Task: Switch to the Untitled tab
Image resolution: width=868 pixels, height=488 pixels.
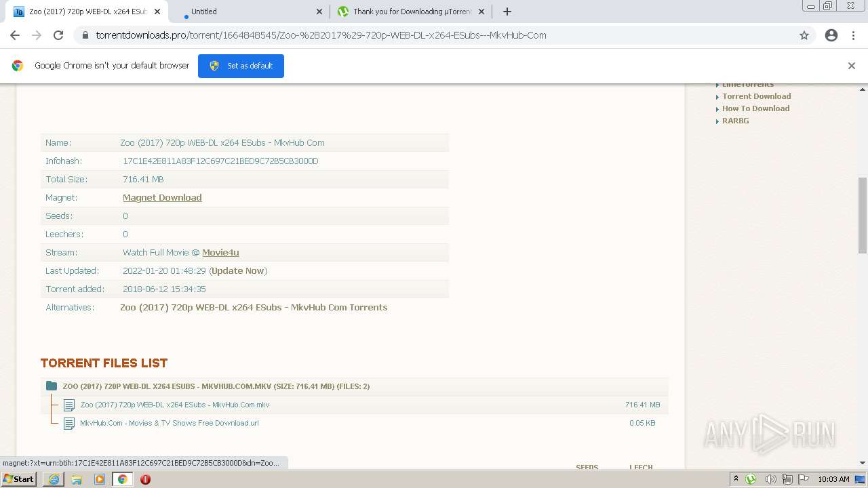Action: [250, 12]
